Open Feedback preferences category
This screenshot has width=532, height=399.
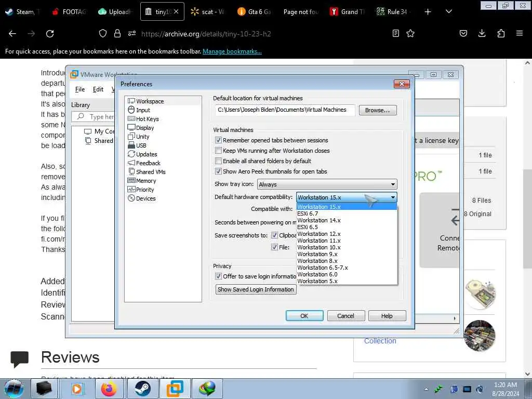144,163
